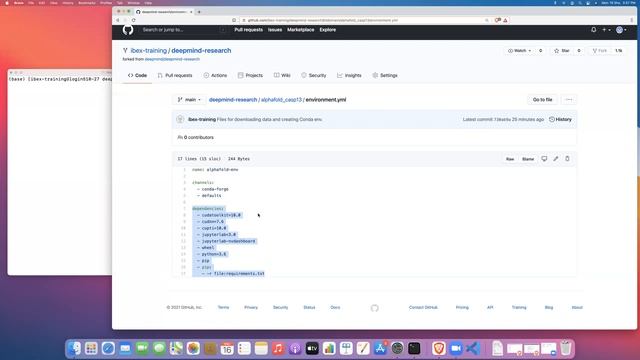The height and width of the screenshot is (360, 640).
Task: Expand the plus create-new menu
Action: click(x=606, y=30)
